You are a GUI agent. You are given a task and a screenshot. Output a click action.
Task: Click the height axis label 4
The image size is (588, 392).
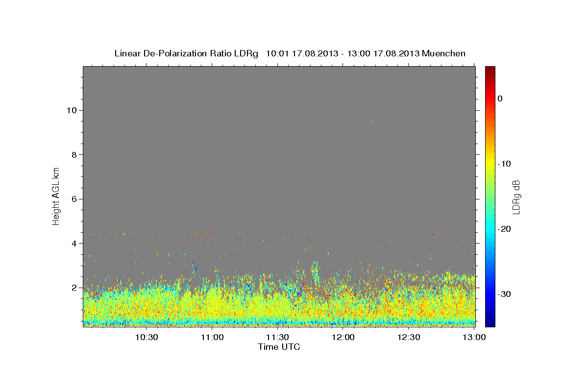pyautogui.click(x=74, y=243)
